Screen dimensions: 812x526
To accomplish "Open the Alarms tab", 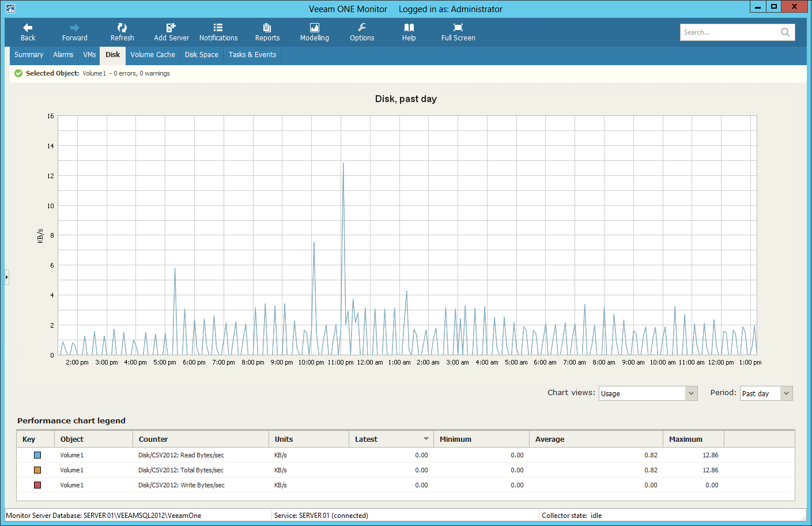I will pos(63,55).
